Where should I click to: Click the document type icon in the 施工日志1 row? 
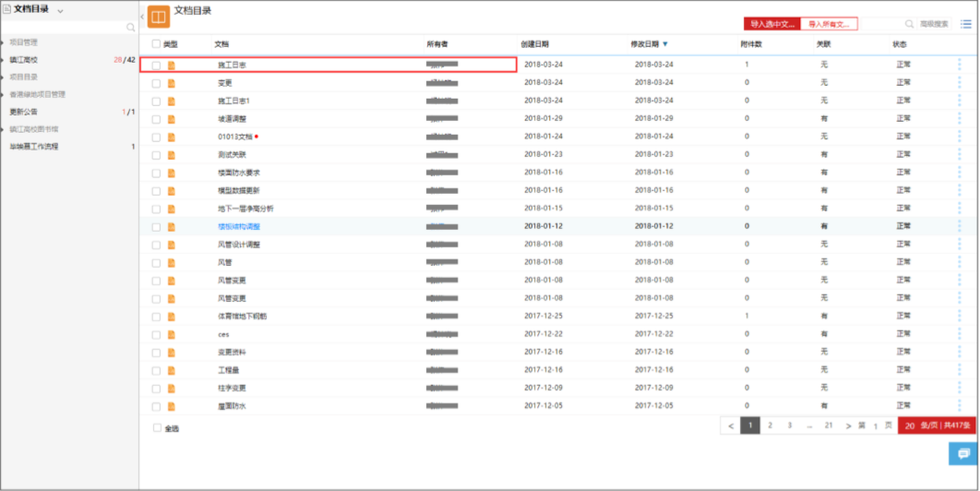click(172, 101)
